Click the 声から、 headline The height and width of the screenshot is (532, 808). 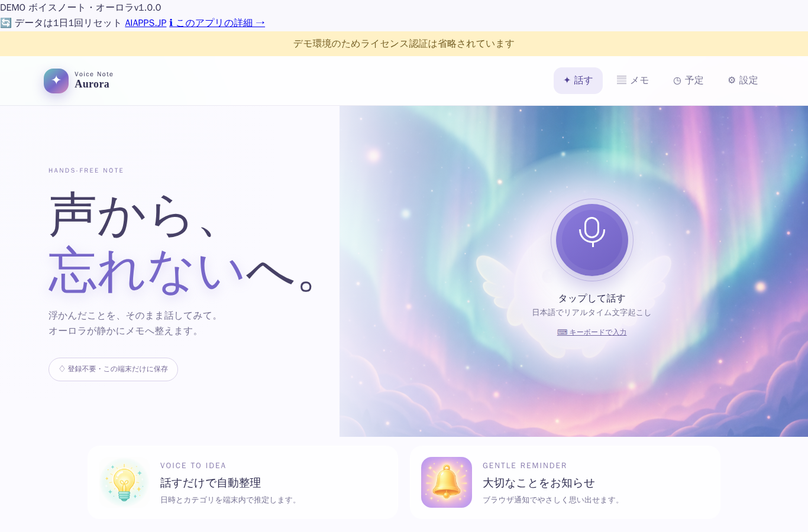tap(133, 215)
